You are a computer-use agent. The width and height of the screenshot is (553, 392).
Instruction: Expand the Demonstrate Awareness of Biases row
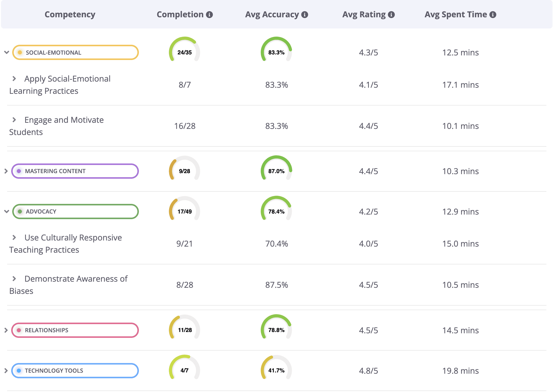(14, 279)
